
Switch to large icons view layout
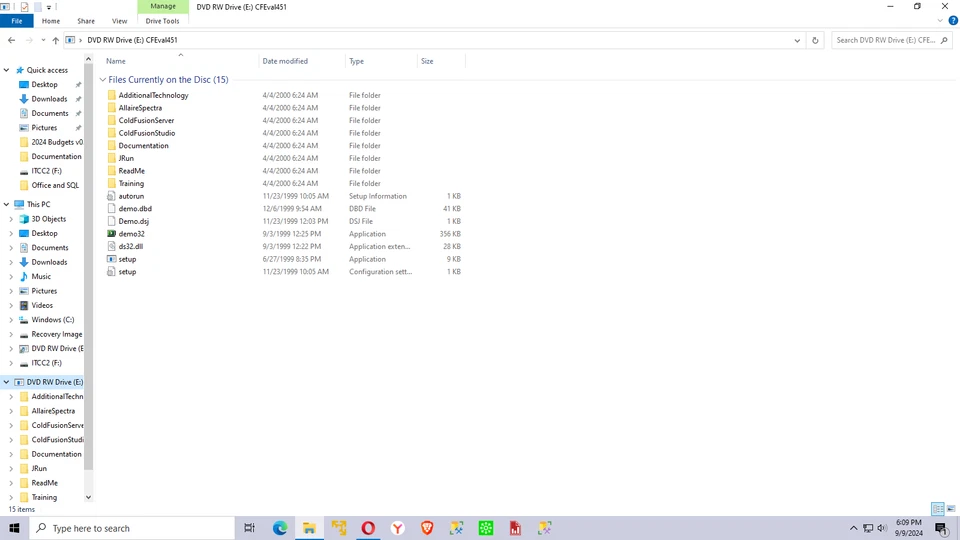(951, 509)
